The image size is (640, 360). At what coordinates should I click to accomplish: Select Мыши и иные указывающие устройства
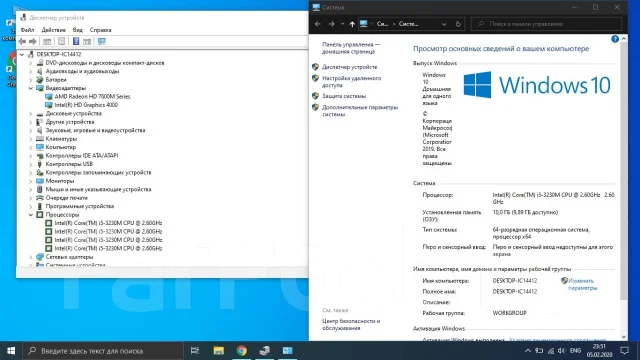98,189
